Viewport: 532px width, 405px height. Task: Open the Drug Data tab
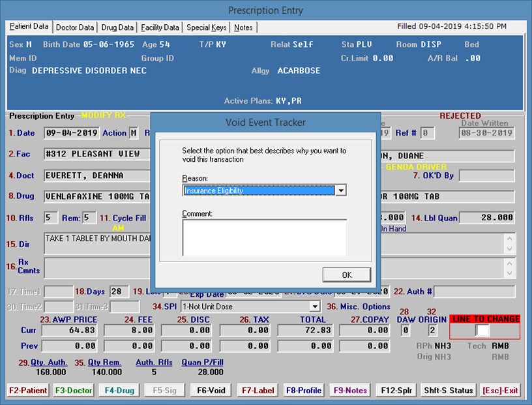[x=118, y=27]
